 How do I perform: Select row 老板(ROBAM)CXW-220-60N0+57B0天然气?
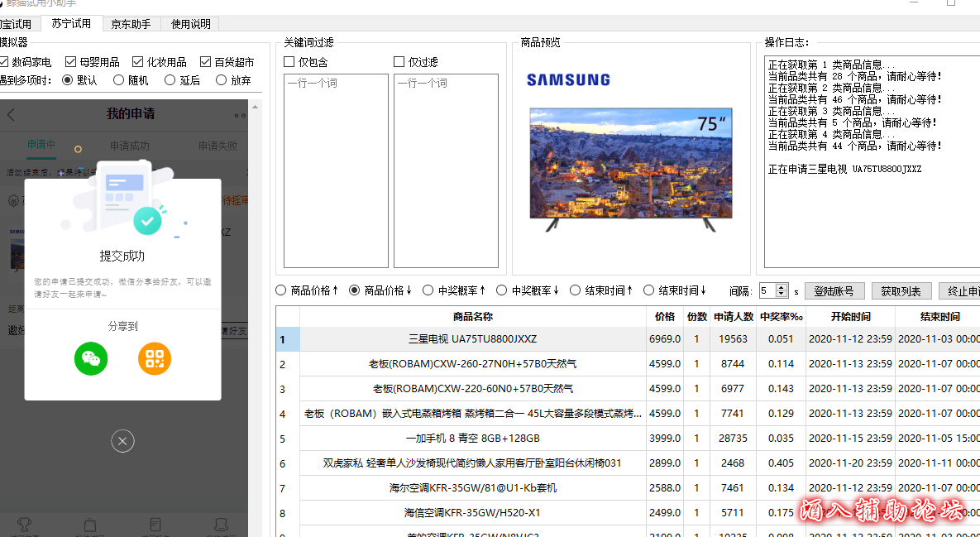tap(473, 389)
